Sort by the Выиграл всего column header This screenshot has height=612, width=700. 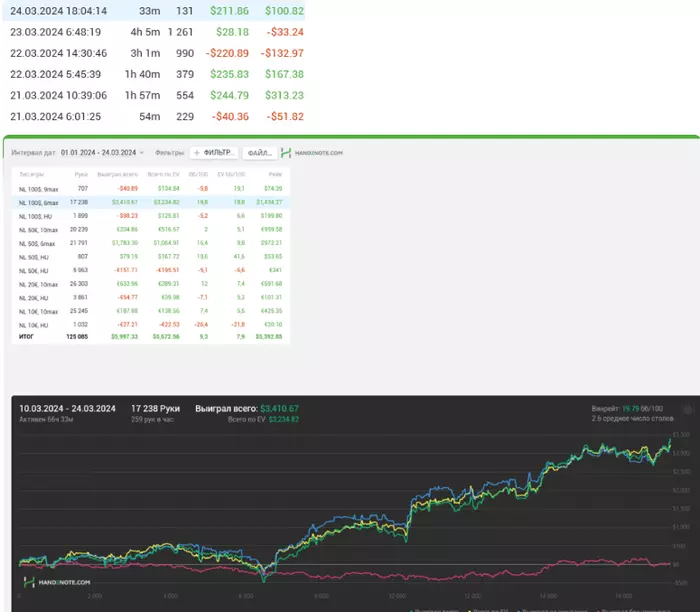click(x=117, y=175)
